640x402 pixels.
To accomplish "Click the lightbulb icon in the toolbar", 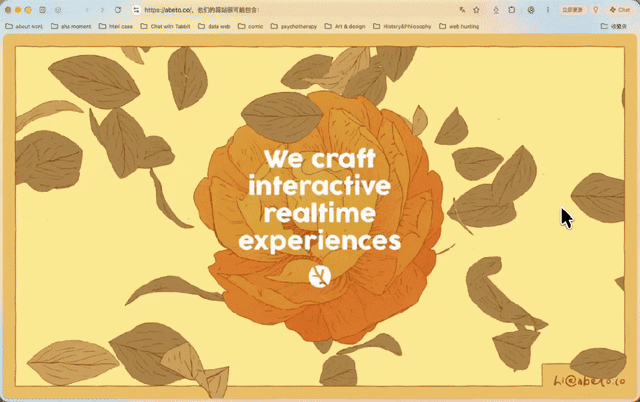I will click(x=596, y=10).
